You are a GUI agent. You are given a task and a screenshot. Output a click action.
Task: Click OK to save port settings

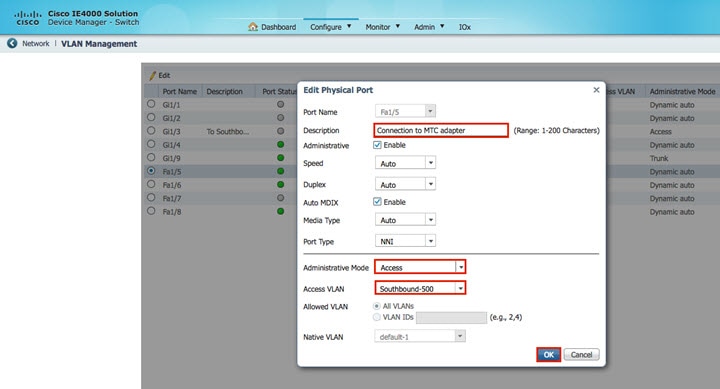click(549, 355)
